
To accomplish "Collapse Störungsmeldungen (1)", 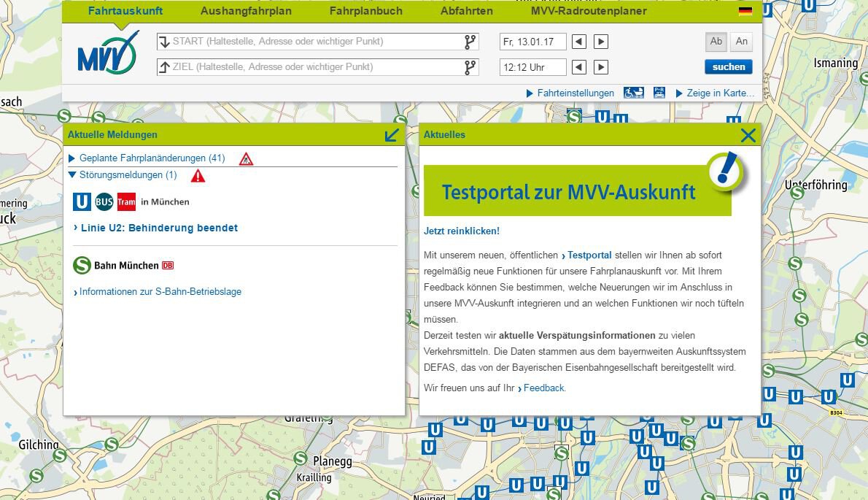I will pos(123,175).
